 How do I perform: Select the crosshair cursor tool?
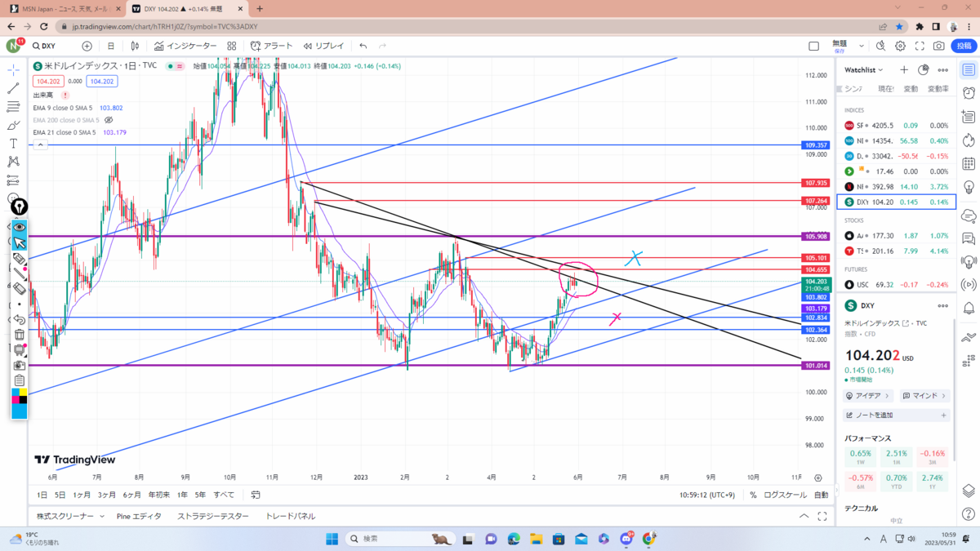click(x=14, y=70)
